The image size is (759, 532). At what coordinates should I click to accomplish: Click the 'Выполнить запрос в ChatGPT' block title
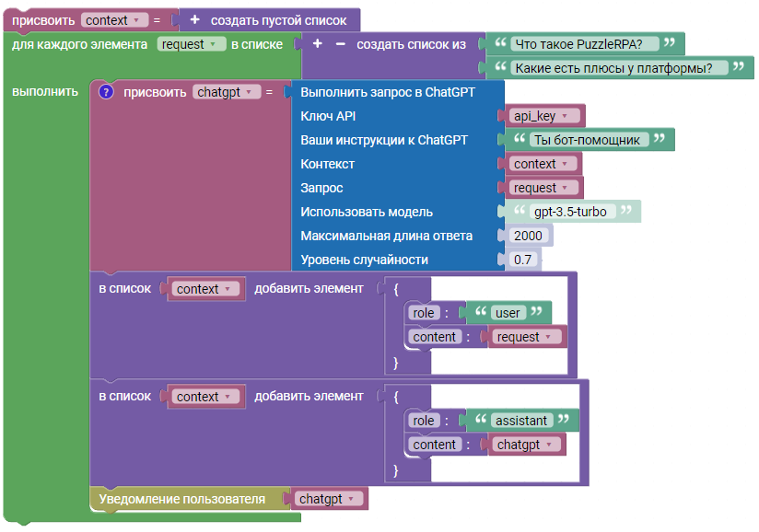pos(388,92)
